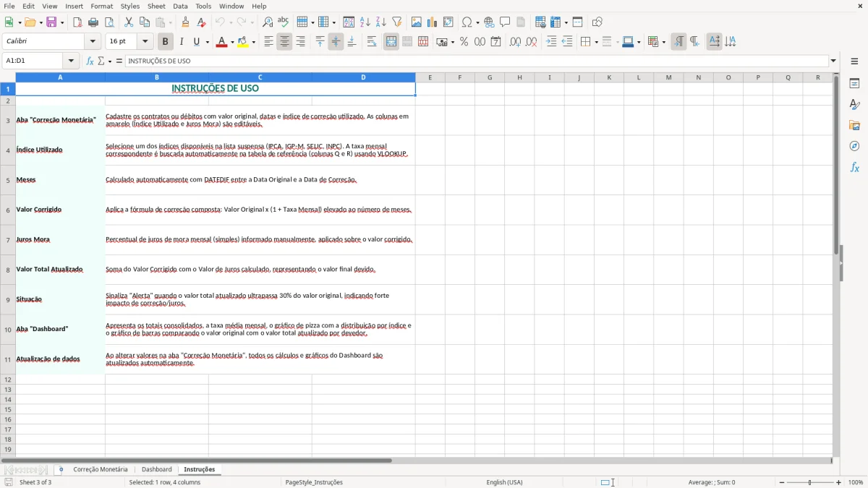Open Font Name dropdown arrow

point(92,42)
